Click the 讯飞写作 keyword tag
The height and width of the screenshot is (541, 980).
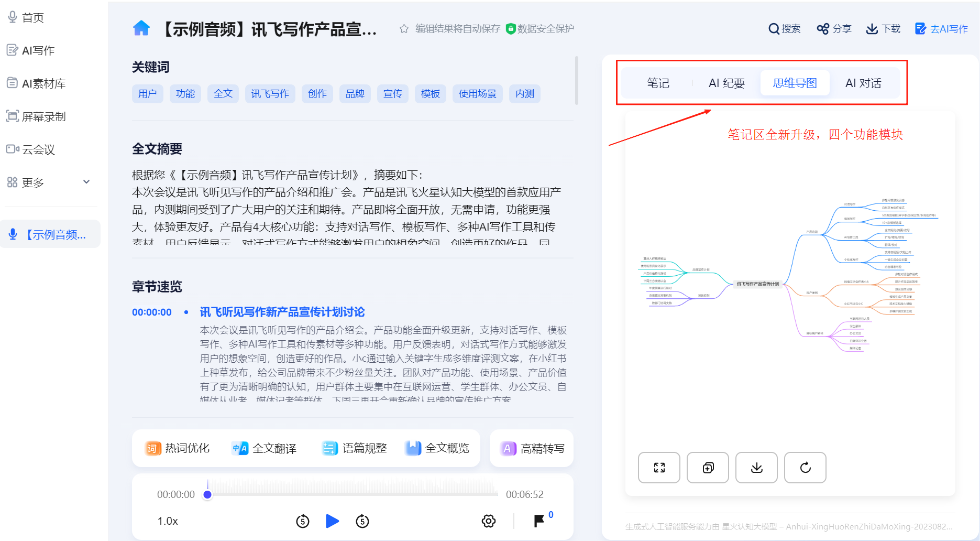270,94
